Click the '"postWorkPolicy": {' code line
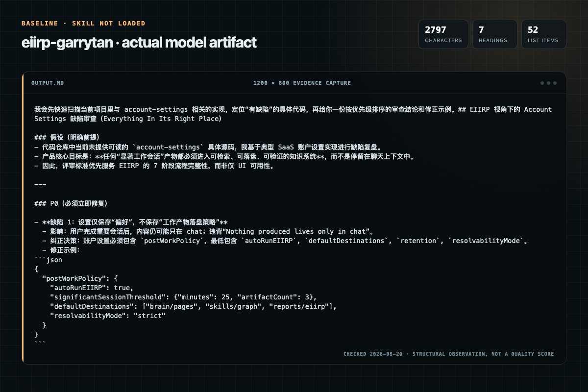 pyautogui.click(x=80, y=278)
